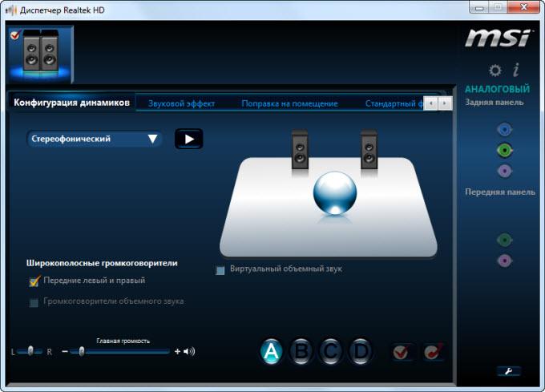This screenshot has width=545, height=392.
Task: Click the right speaker in the room
Action: (x=369, y=150)
